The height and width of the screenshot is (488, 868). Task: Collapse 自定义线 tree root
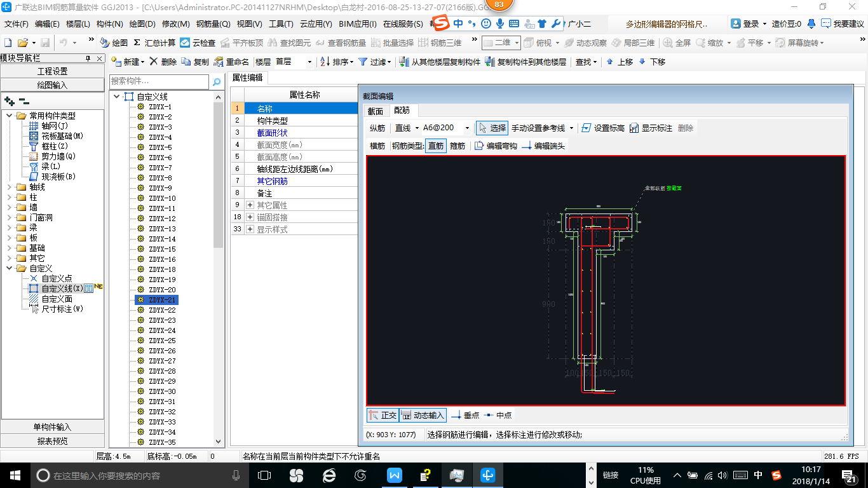click(116, 97)
